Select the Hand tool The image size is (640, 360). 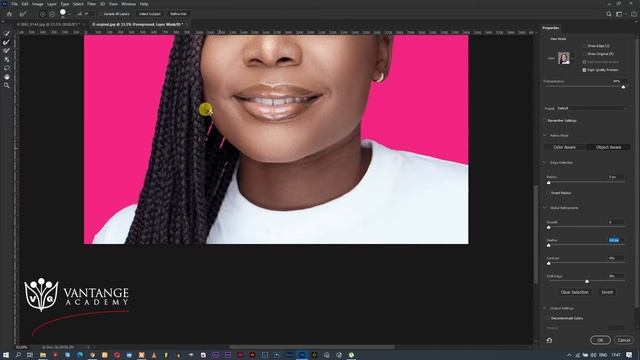pos(7,77)
